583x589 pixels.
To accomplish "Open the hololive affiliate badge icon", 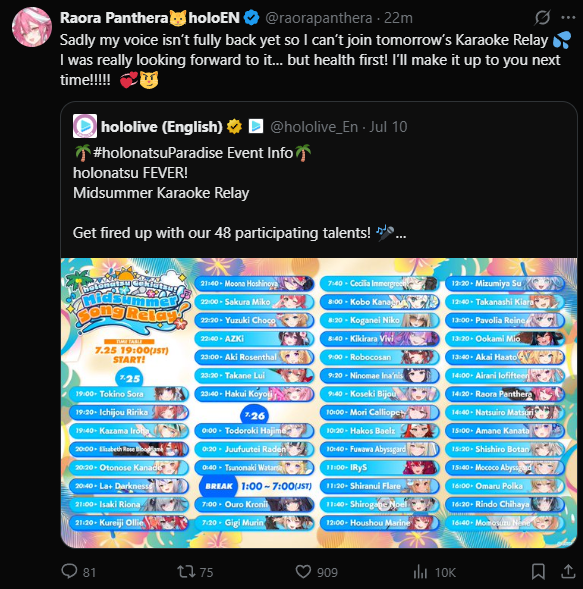I will (x=256, y=126).
